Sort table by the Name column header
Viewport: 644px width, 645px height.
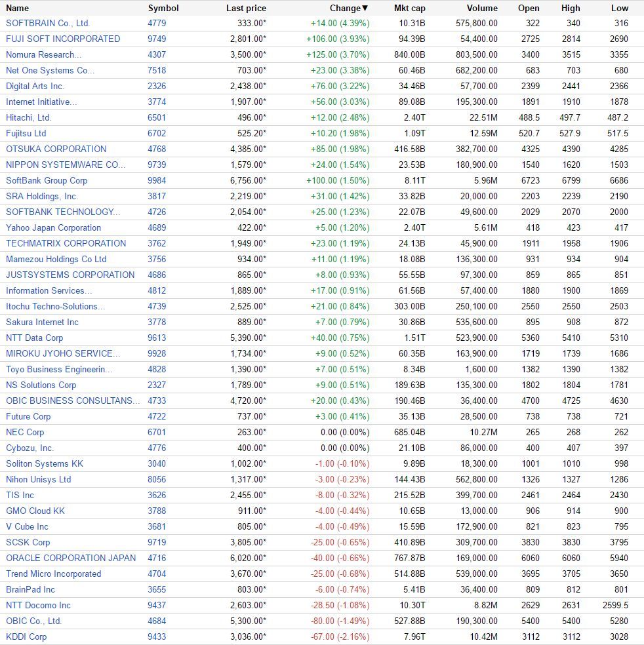pos(17,9)
